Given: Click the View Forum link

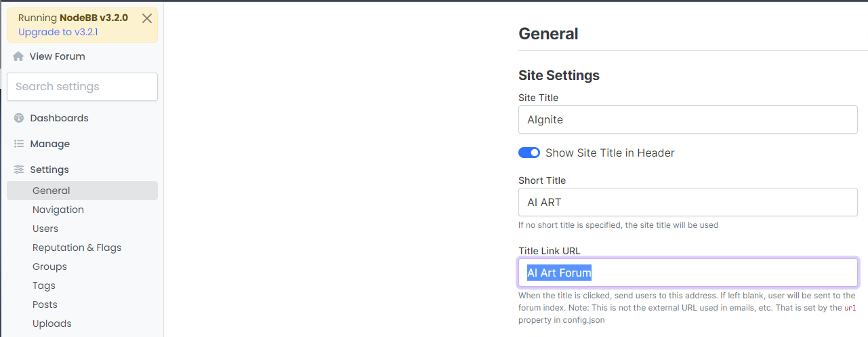Looking at the screenshot, I should click(x=57, y=56).
